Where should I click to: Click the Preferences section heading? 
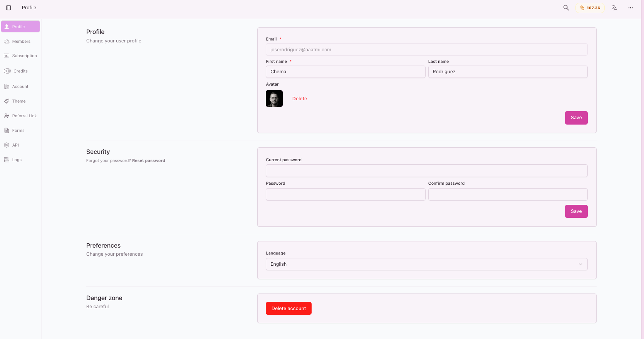(103, 246)
